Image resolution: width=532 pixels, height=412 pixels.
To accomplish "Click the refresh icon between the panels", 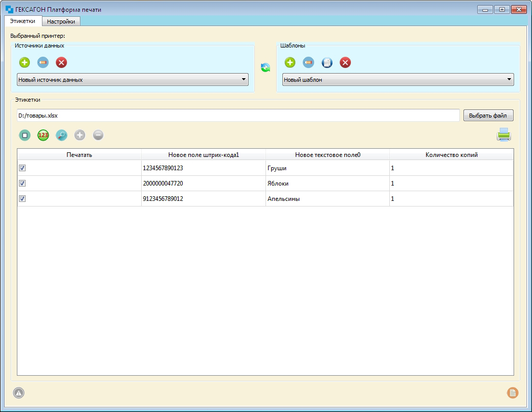I will (x=265, y=67).
